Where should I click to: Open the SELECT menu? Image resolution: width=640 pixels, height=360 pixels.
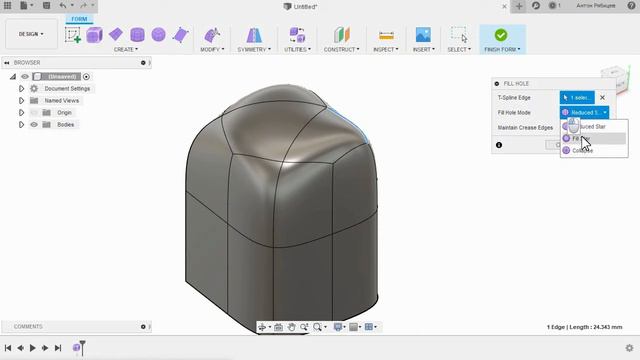pyautogui.click(x=459, y=49)
